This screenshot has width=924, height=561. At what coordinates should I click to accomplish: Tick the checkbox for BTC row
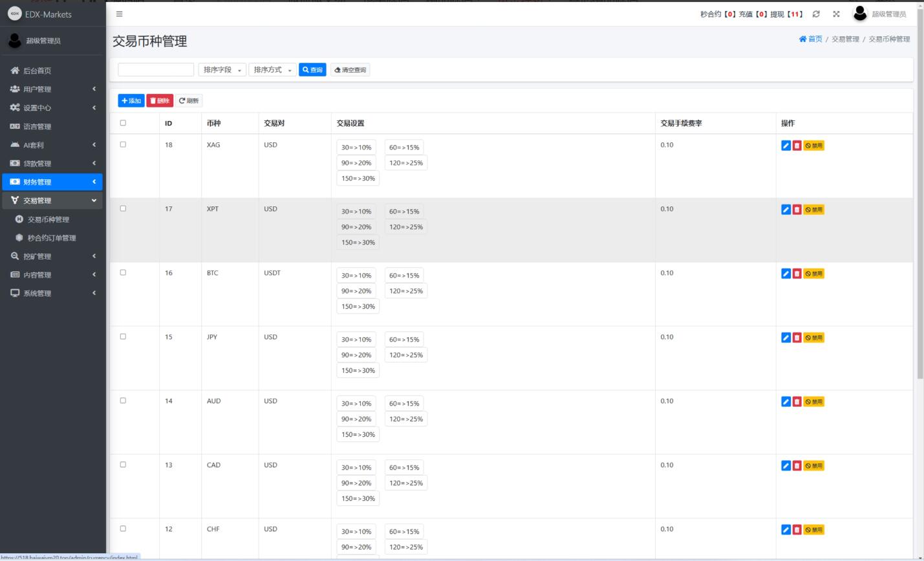123,272
